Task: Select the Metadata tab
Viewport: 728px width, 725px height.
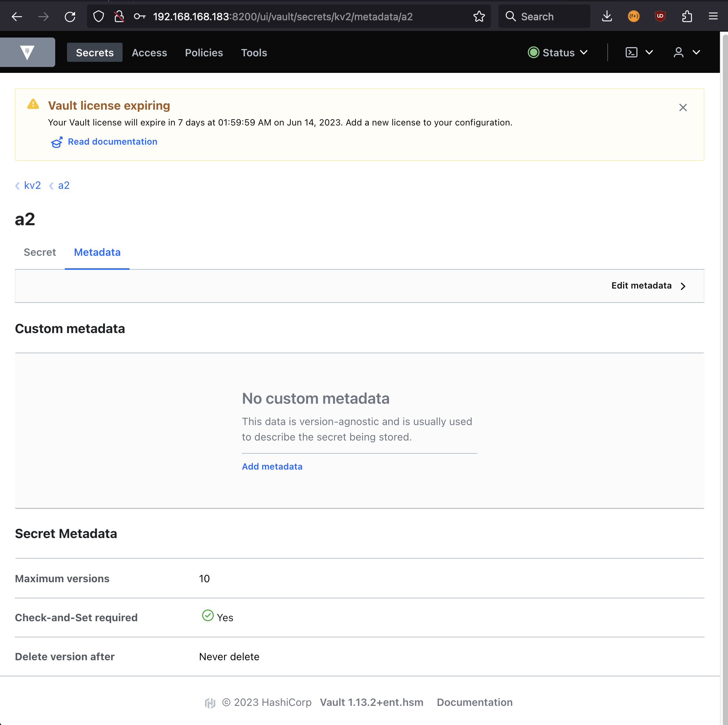Action: [x=97, y=252]
